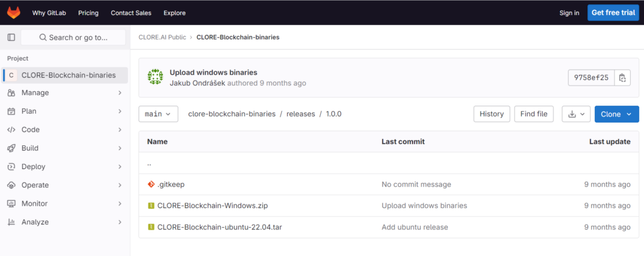Click the ubuntu tar archive file icon

(151, 226)
